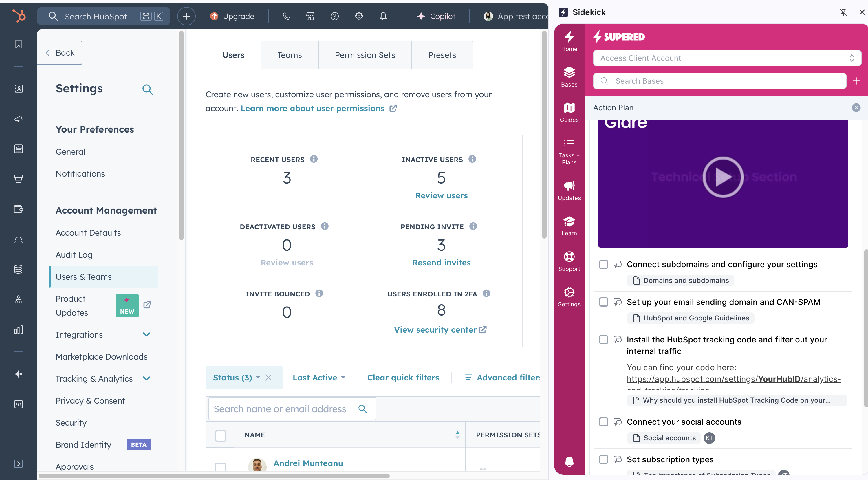Check 'Connect subdomains and configure your settings'

tap(603, 264)
